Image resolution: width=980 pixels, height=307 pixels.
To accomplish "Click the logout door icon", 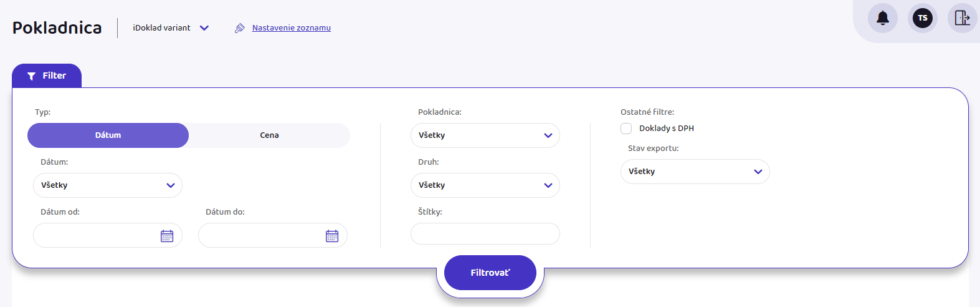I will 962,18.
